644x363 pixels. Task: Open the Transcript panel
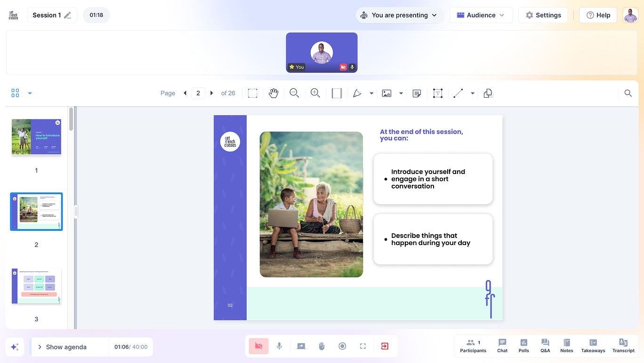pos(624,346)
